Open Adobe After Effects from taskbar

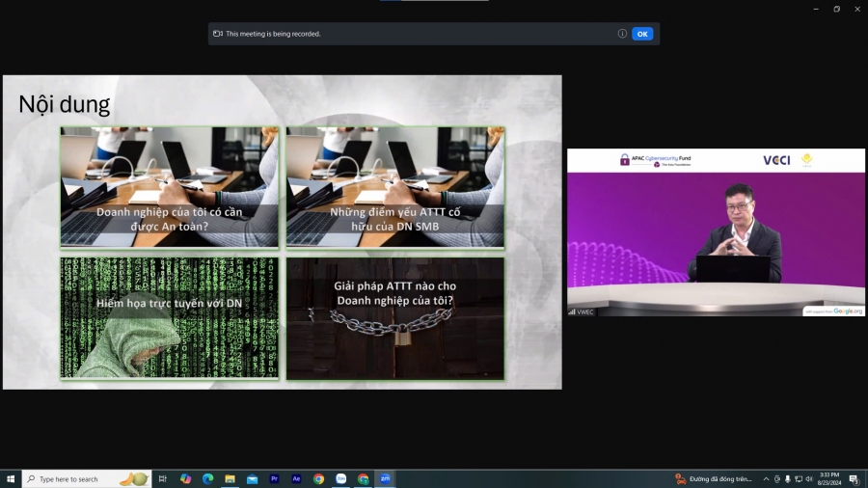296,478
